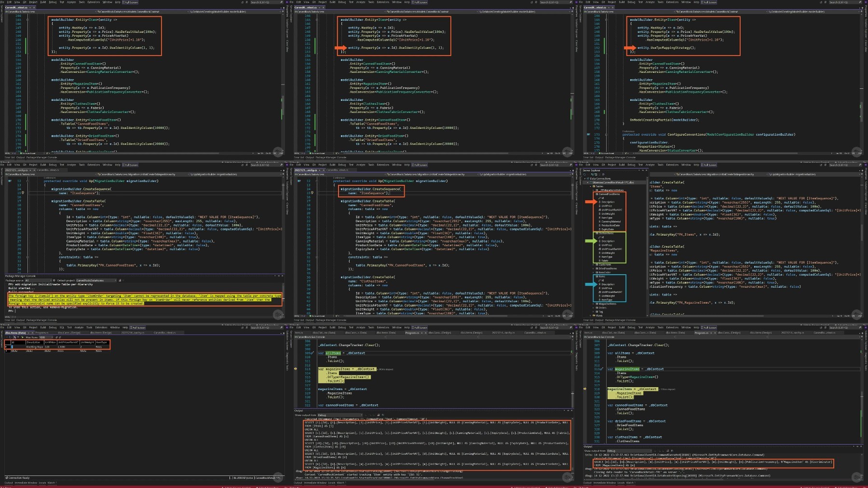Click Watch 1 tab in dbo.Items window

pos(52,483)
